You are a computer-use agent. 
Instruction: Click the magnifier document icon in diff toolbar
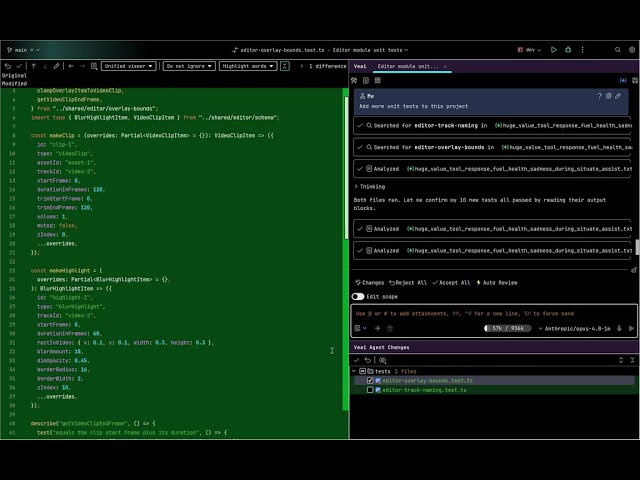pyautogui.click(x=94, y=66)
